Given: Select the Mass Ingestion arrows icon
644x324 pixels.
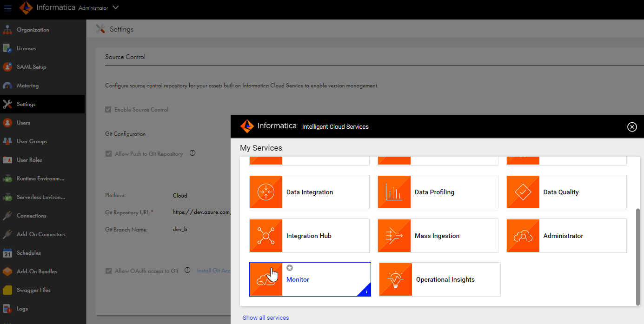Looking at the screenshot, I should (394, 236).
